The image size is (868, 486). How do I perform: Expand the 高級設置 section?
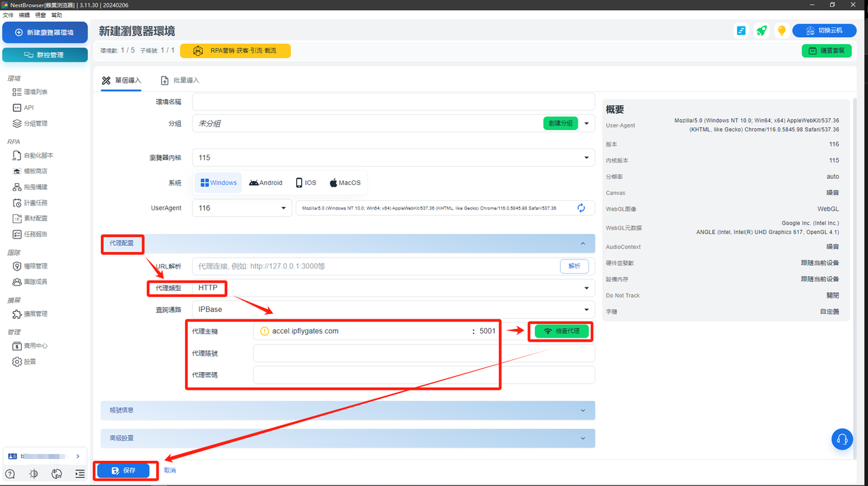pyautogui.click(x=347, y=438)
